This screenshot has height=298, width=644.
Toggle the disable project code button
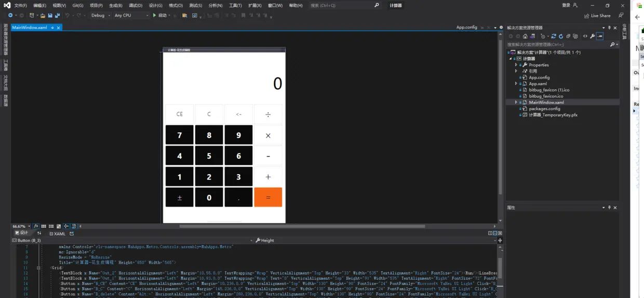(74, 226)
